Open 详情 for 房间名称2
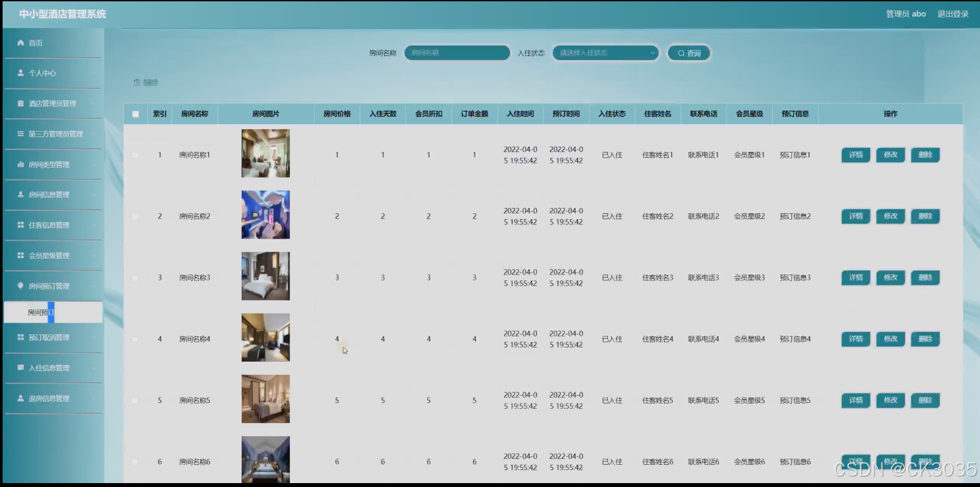The height and width of the screenshot is (487, 980). point(856,216)
